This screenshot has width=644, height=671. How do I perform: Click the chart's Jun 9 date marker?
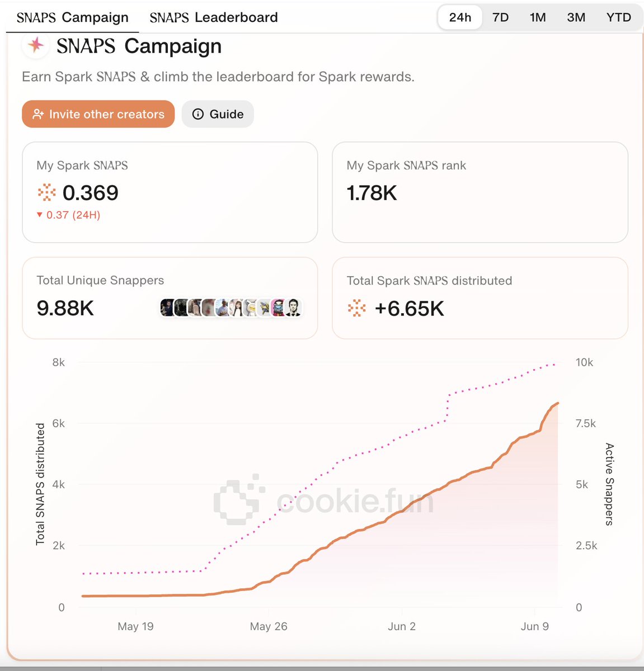pyautogui.click(x=535, y=626)
